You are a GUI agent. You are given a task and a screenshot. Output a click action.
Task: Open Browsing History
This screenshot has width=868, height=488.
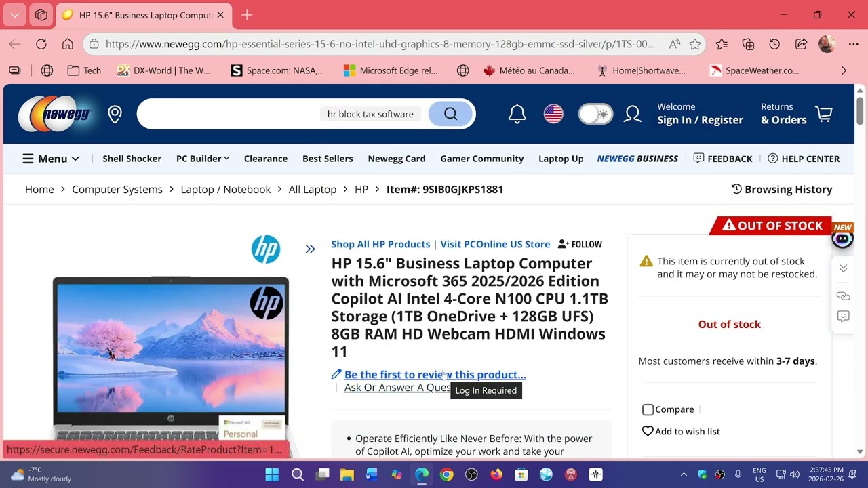point(782,190)
